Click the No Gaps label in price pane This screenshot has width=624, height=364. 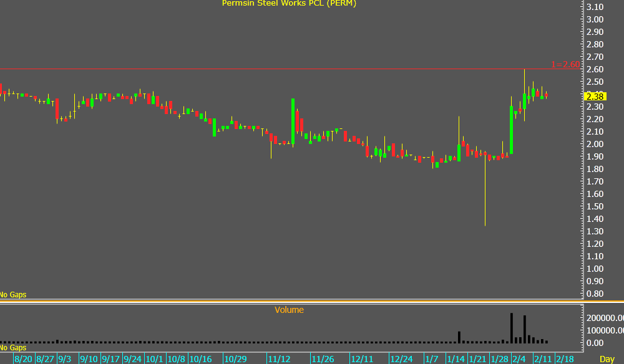(x=12, y=294)
